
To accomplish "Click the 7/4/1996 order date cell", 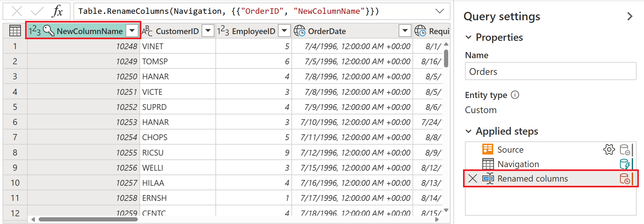I will [352, 46].
